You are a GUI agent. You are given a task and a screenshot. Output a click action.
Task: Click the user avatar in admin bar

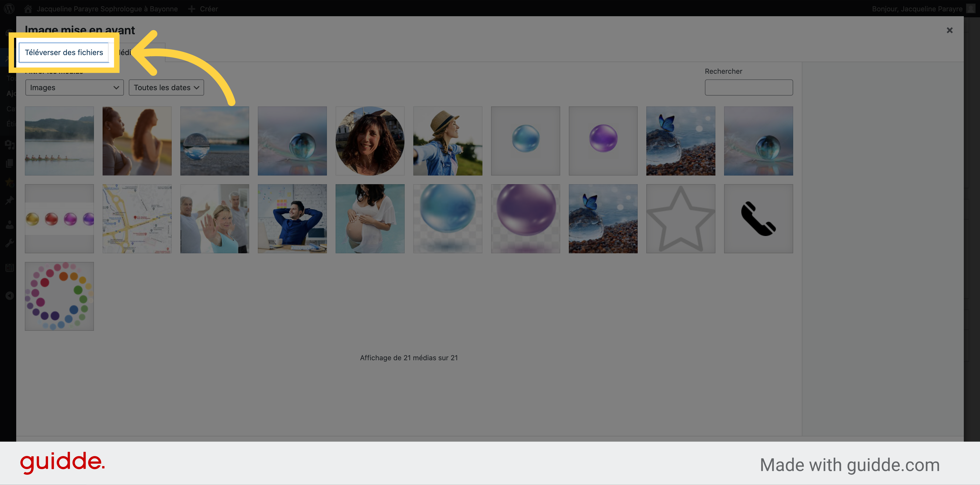tap(971, 8)
